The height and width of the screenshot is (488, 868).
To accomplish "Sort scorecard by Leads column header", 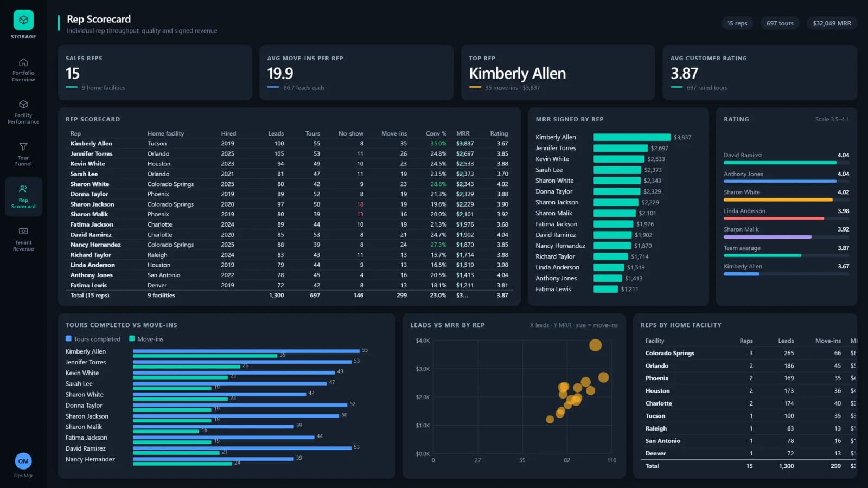I will point(276,133).
